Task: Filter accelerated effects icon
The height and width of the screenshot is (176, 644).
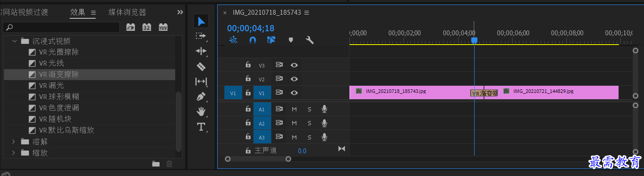Action: (130, 27)
